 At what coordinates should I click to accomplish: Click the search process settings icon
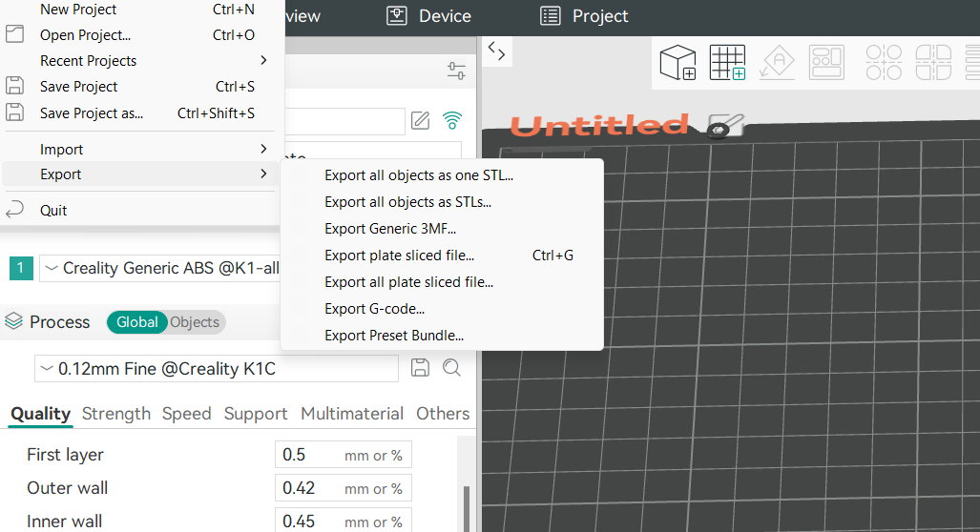point(451,368)
